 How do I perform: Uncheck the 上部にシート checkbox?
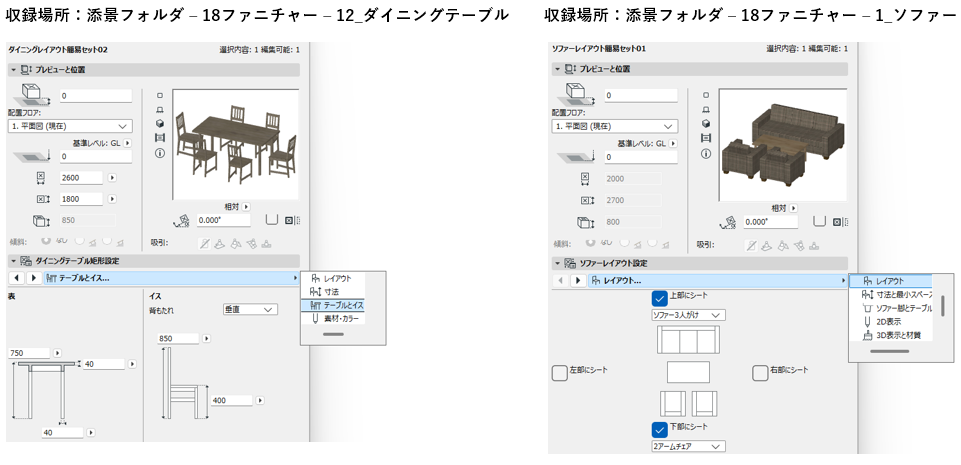659,298
